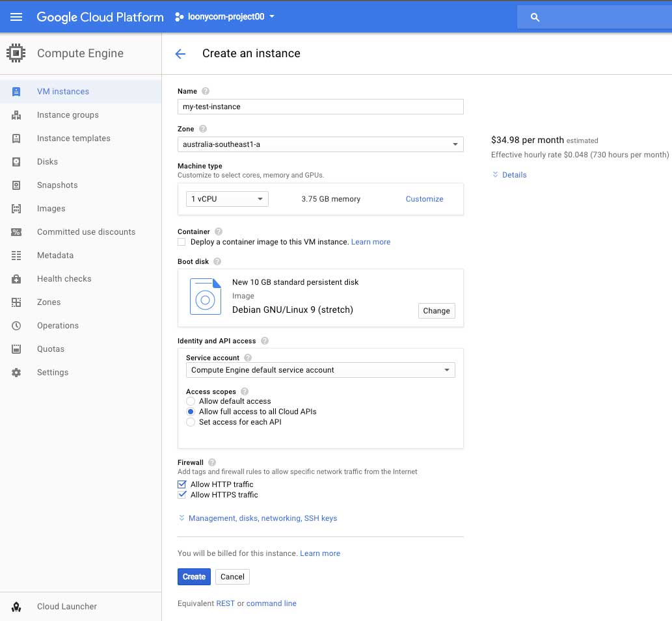Click the Cloud Launcher rocket icon
672x621 pixels.
point(16,607)
